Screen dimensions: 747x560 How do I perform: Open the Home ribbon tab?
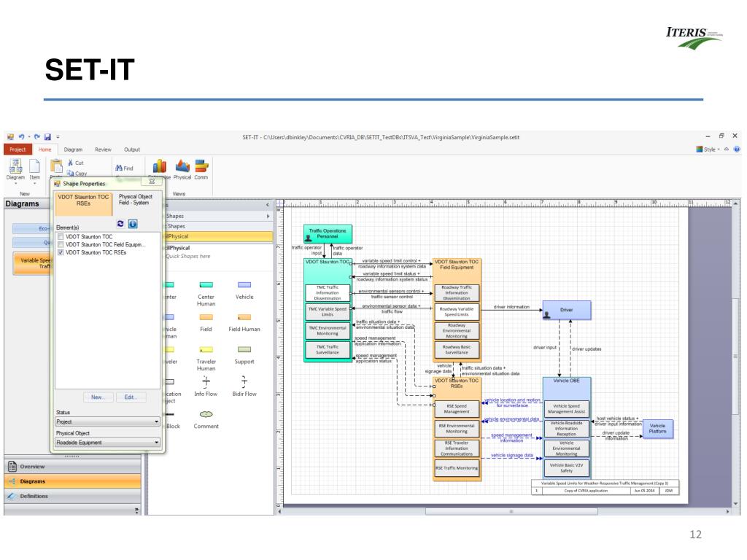click(44, 149)
